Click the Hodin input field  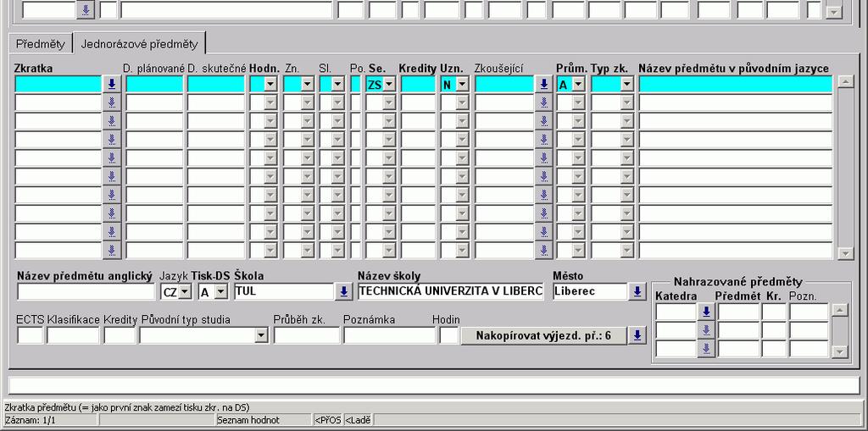coord(449,335)
